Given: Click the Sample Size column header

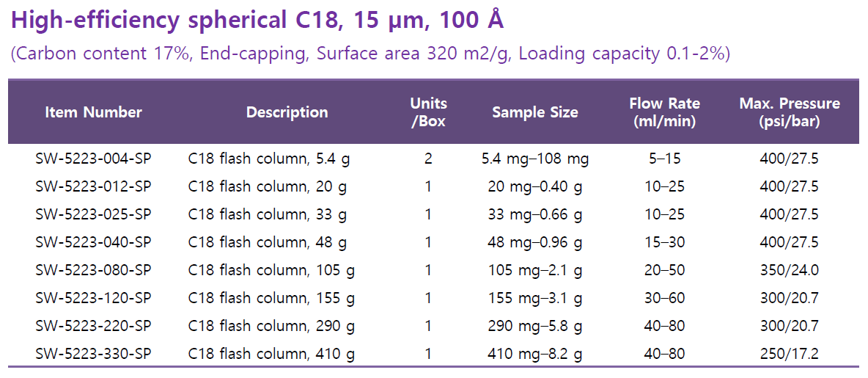Looking at the screenshot, I should pos(534,112).
